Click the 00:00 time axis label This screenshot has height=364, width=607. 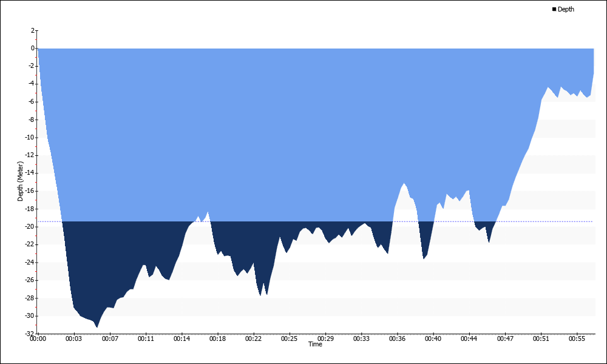38,339
